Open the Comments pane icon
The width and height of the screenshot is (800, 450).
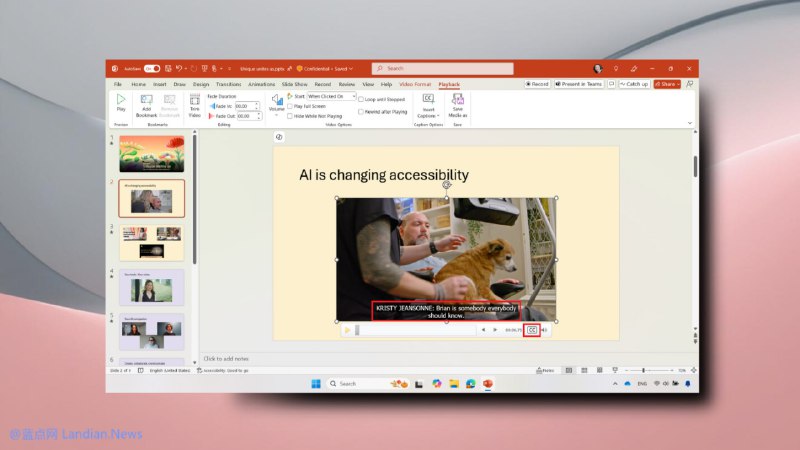click(x=611, y=84)
